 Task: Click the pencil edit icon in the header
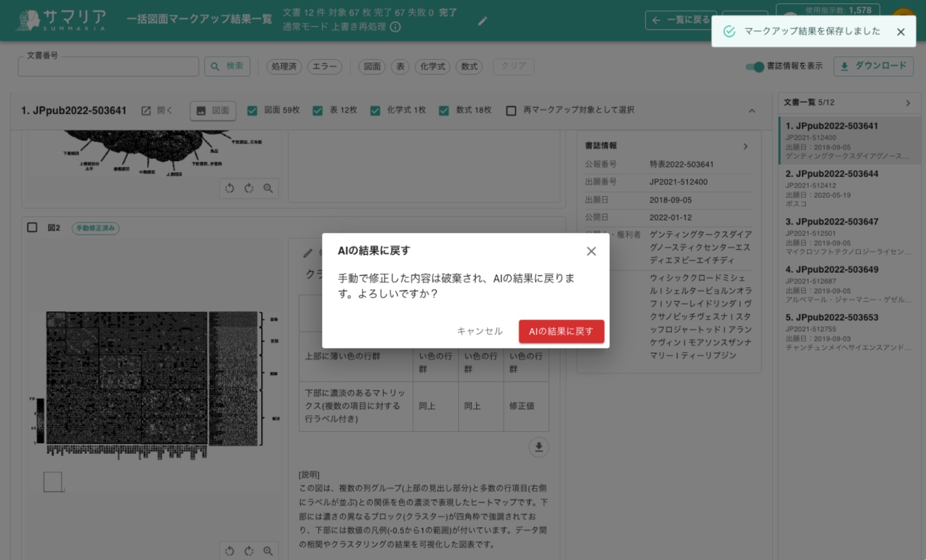pos(482,21)
